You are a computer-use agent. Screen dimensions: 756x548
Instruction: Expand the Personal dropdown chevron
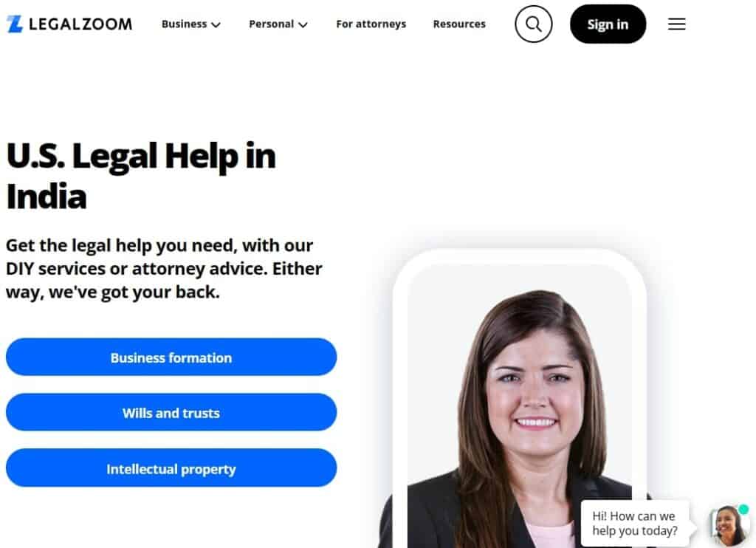pyautogui.click(x=303, y=24)
